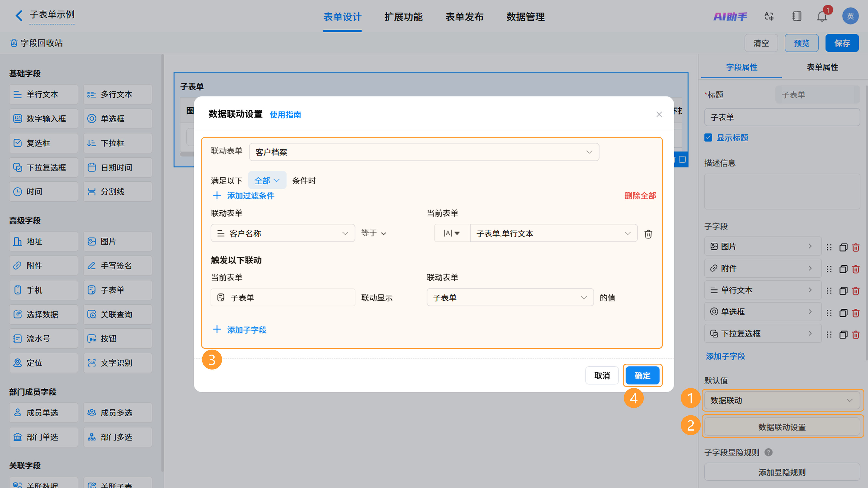The image size is (868, 488).
Task: Change the 等于 operator dropdown
Action: click(373, 233)
